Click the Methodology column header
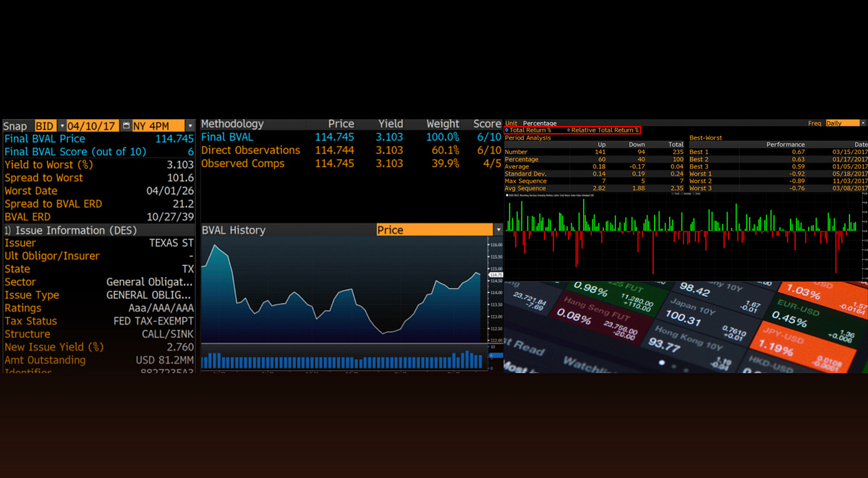 click(232, 124)
